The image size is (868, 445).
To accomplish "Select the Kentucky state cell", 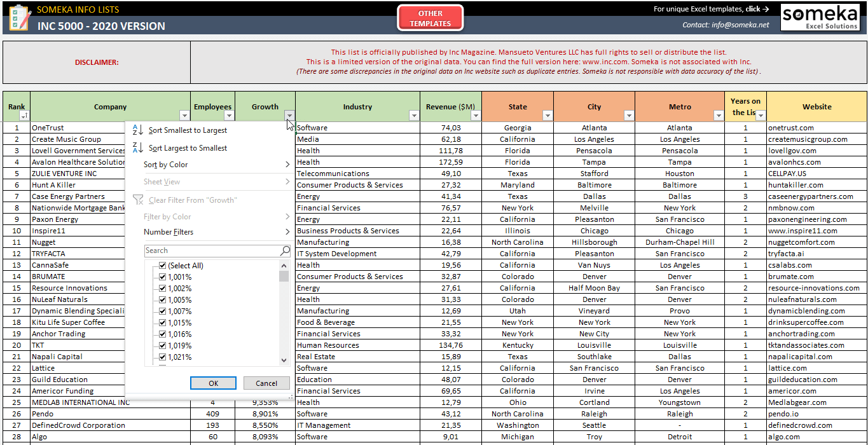I will [x=518, y=345].
